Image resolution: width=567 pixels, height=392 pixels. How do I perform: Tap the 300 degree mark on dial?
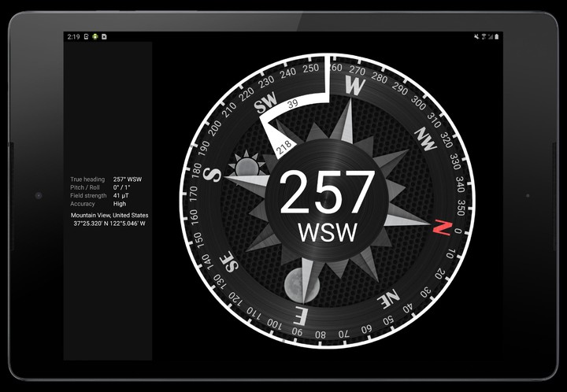[418, 103]
